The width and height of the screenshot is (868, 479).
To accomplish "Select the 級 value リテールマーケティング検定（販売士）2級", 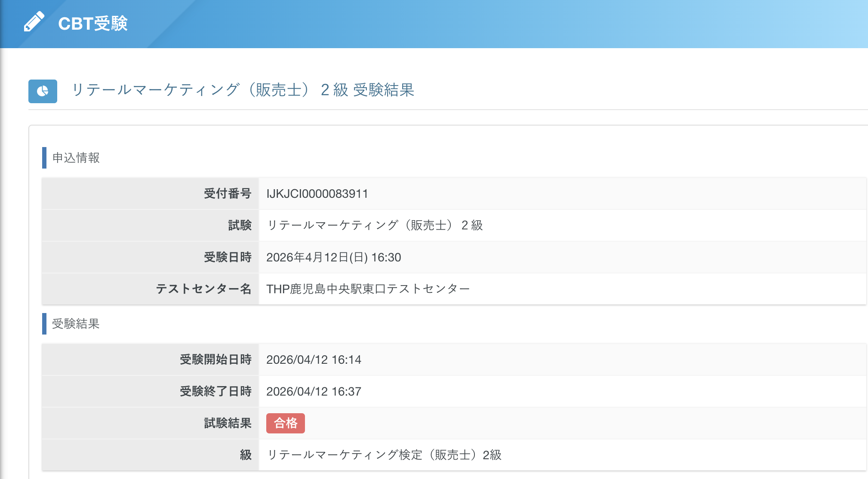I will click(384, 455).
